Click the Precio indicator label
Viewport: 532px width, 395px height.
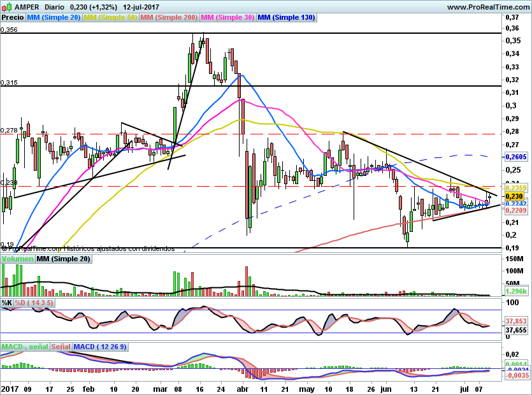click(x=11, y=18)
